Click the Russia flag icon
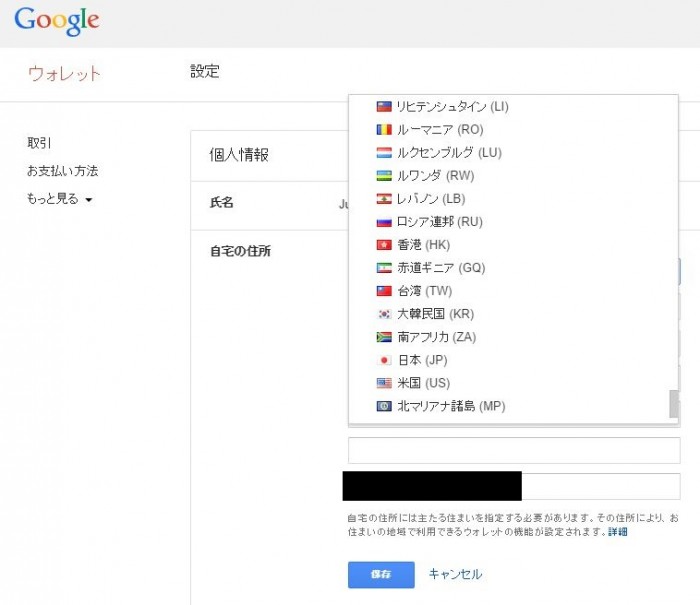 (383, 222)
